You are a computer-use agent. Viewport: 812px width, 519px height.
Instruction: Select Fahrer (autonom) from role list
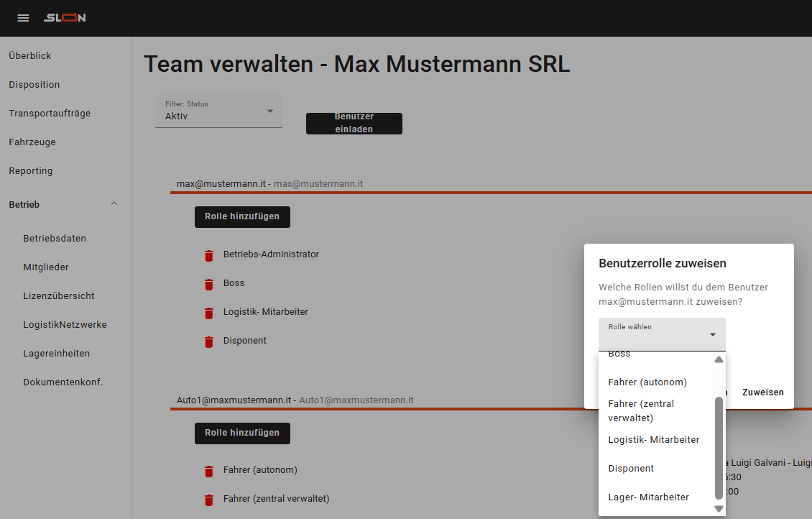(647, 382)
